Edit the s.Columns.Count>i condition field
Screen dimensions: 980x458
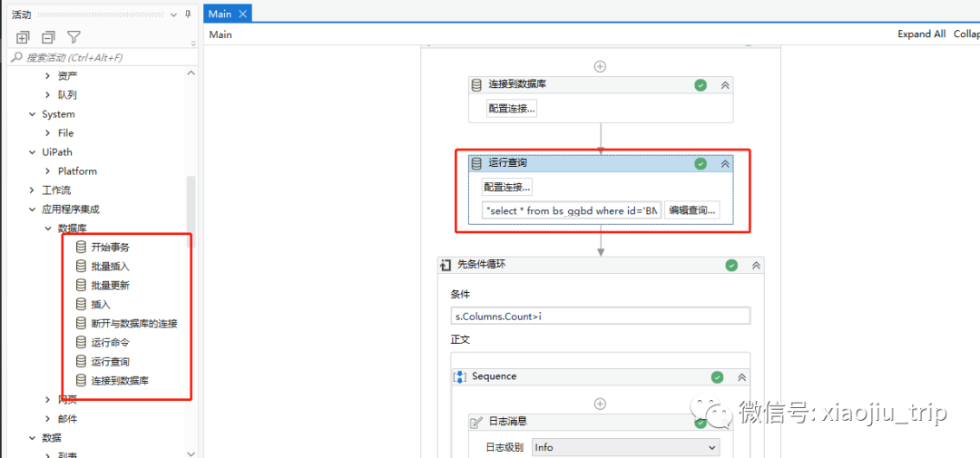click(x=601, y=317)
